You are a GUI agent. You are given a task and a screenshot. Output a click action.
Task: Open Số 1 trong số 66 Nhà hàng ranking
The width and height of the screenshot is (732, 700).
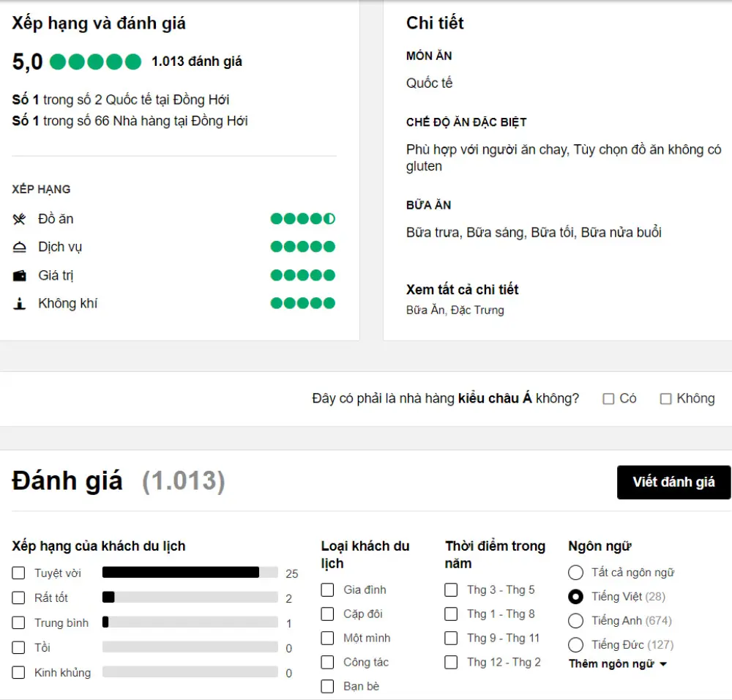pyautogui.click(x=130, y=121)
